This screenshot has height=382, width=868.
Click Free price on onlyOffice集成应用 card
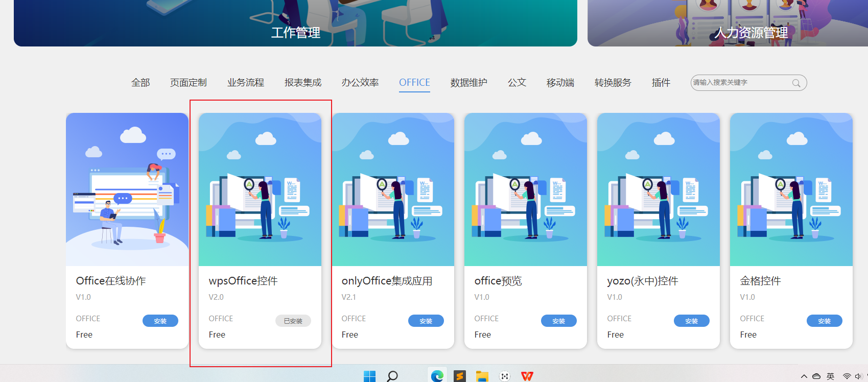coord(350,335)
